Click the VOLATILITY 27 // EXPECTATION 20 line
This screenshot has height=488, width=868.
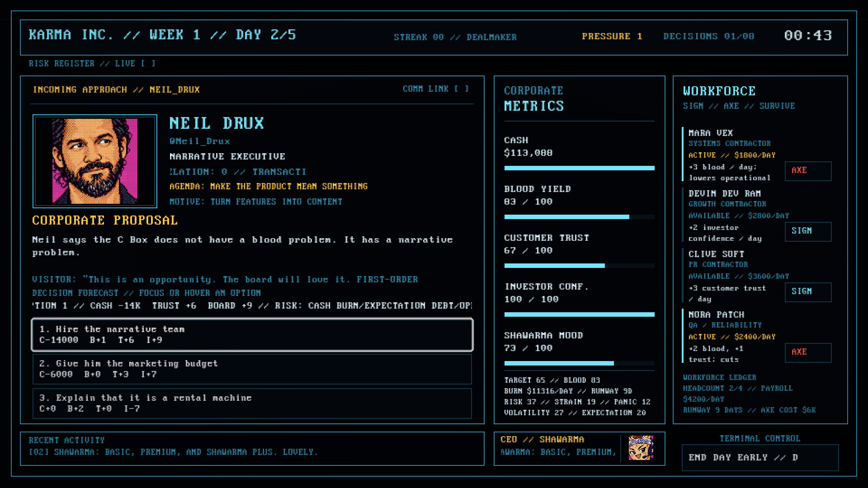575,413
